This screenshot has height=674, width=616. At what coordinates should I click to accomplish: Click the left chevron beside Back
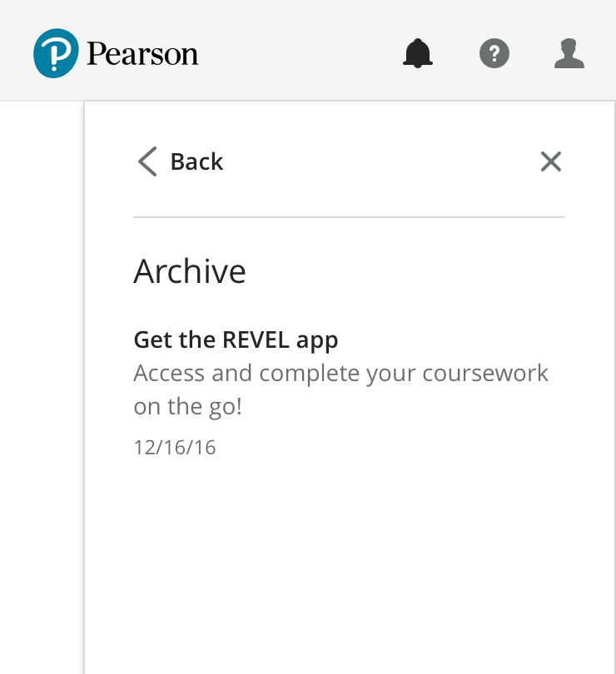click(147, 161)
